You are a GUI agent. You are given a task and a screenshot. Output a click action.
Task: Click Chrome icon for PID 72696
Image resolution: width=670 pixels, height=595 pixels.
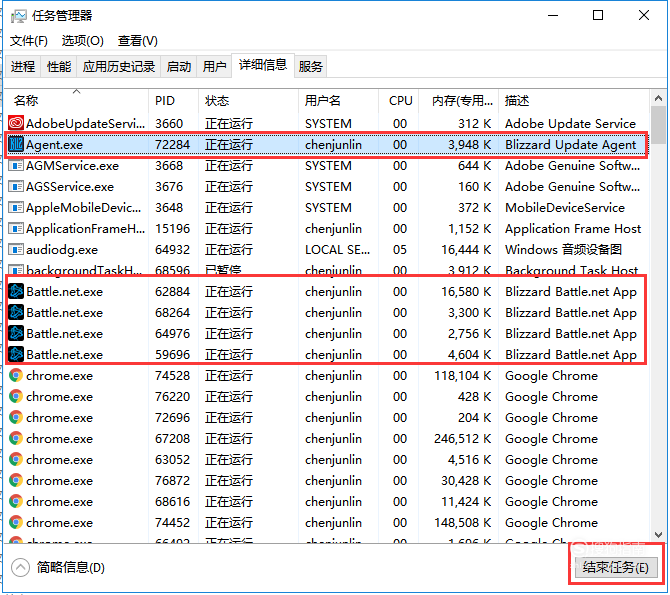pos(16,417)
